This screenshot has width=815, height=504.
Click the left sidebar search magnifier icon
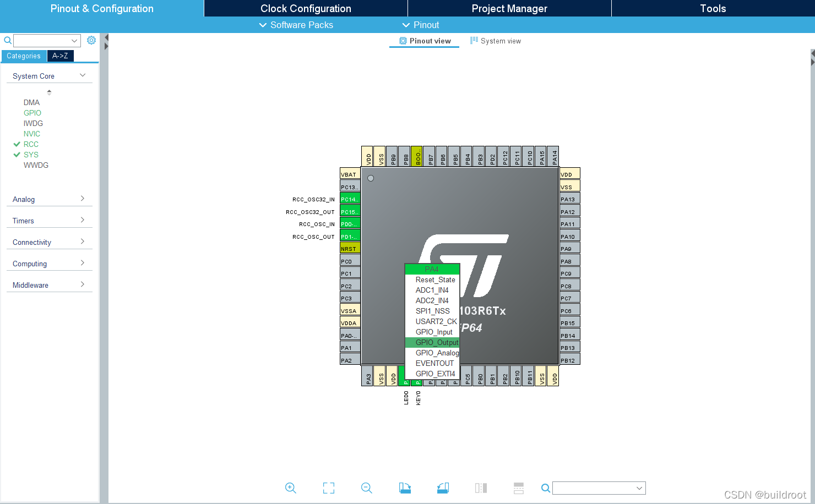(8, 40)
